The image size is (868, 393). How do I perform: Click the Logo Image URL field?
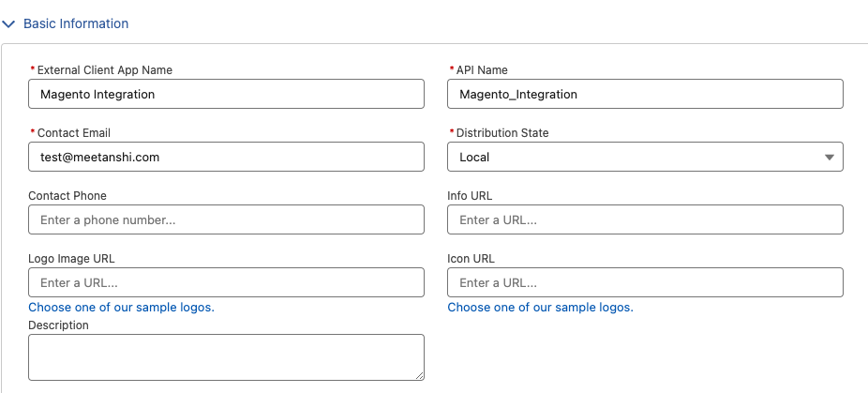[227, 282]
